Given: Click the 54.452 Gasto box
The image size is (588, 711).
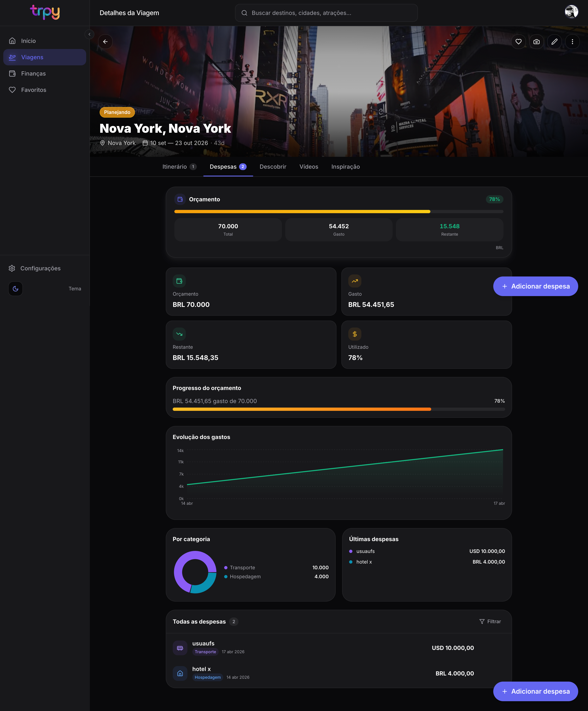Looking at the screenshot, I should pyautogui.click(x=339, y=230).
